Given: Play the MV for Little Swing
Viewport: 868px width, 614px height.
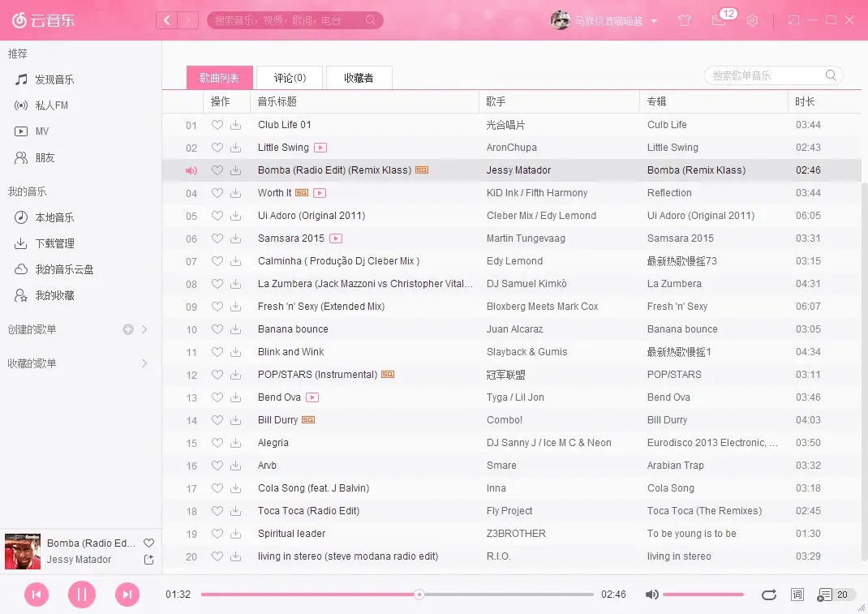Looking at the screenshot, I should click(320, 148).
